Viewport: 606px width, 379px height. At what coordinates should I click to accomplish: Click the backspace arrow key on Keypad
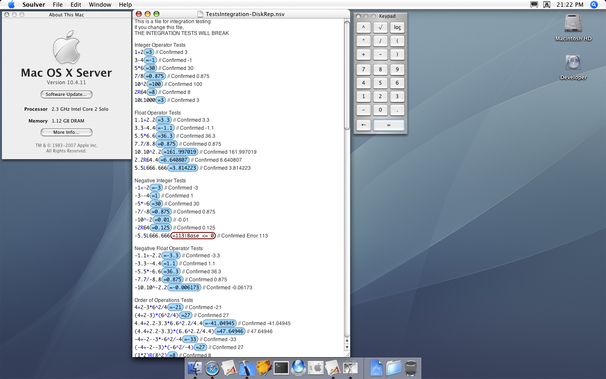point(363,125)
